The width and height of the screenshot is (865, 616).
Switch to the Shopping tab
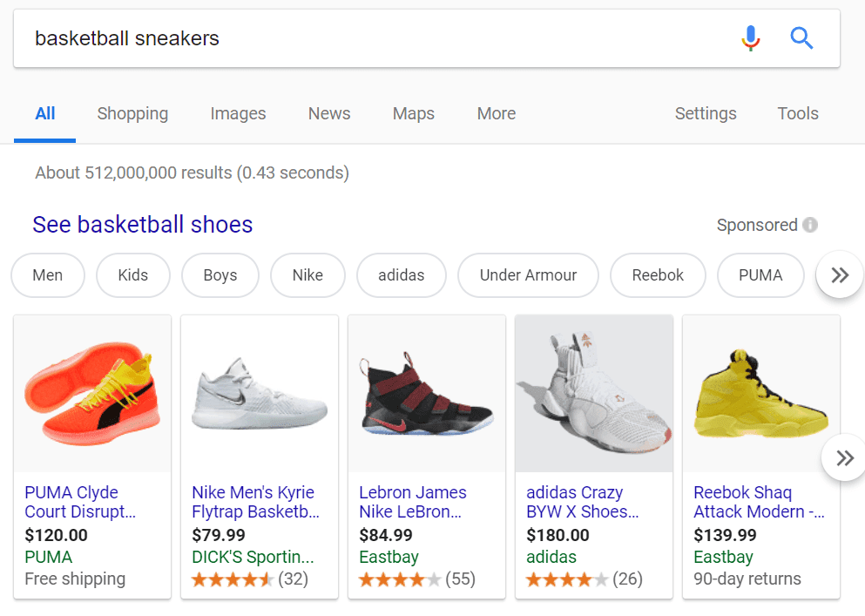pos(133,114)
